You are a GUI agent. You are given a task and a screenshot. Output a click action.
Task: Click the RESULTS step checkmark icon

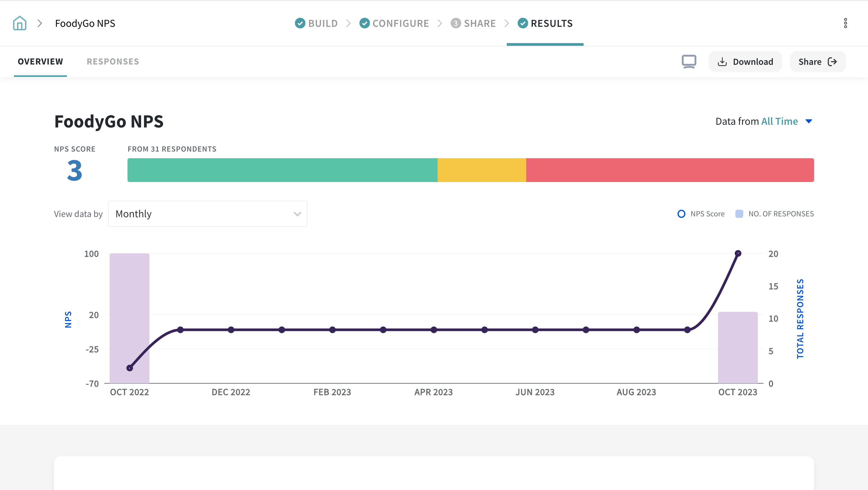(523, 23)
